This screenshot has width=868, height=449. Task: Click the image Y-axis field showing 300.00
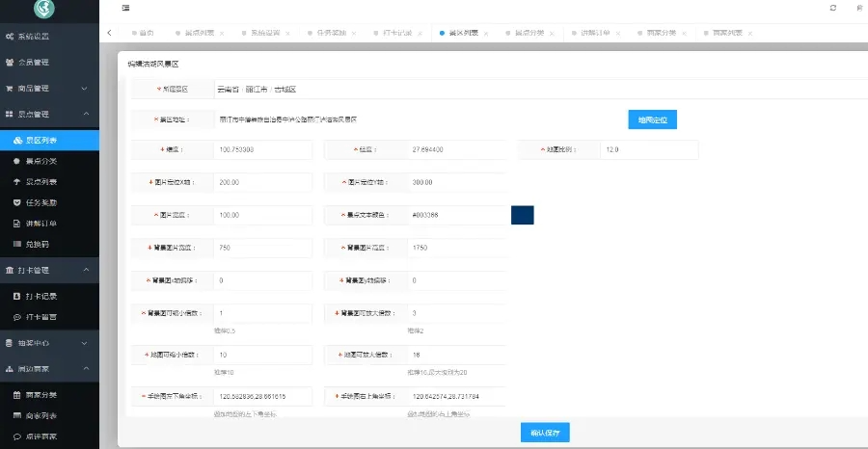click(x=456, y=182)
